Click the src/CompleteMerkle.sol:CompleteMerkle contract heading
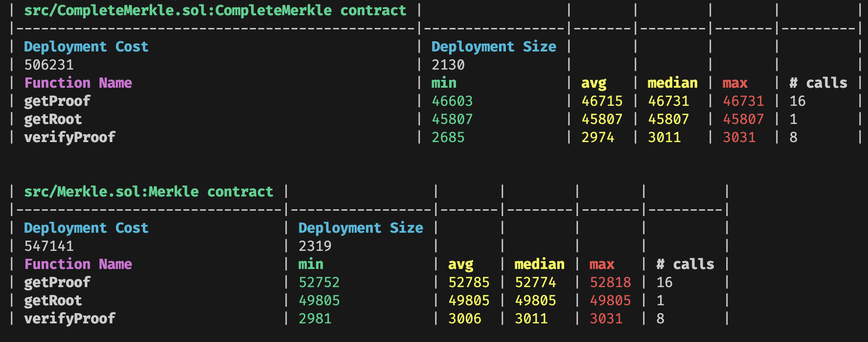This screenshot has width=868, height=342. (x=215, y=10)
